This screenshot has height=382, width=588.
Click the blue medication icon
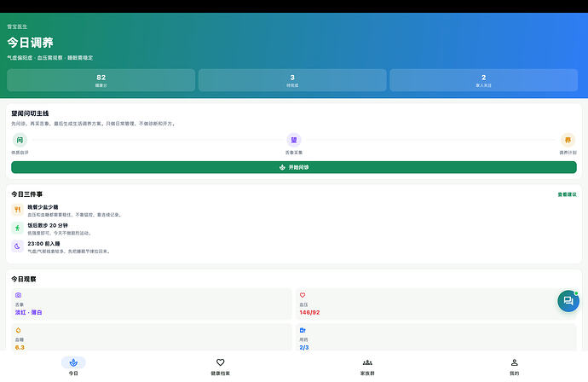coord(303,330)
